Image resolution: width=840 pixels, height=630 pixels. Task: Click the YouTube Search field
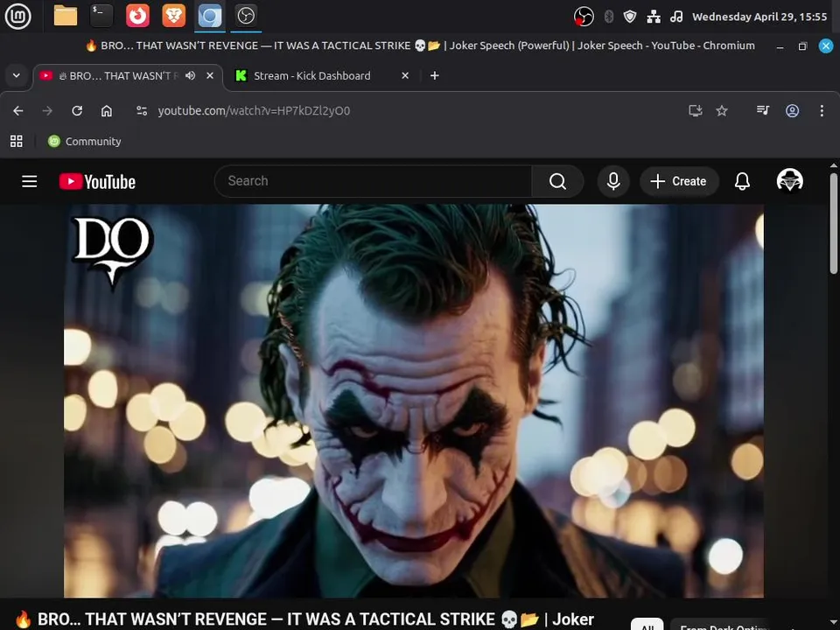pyautogui.click(x=373, y=181)
